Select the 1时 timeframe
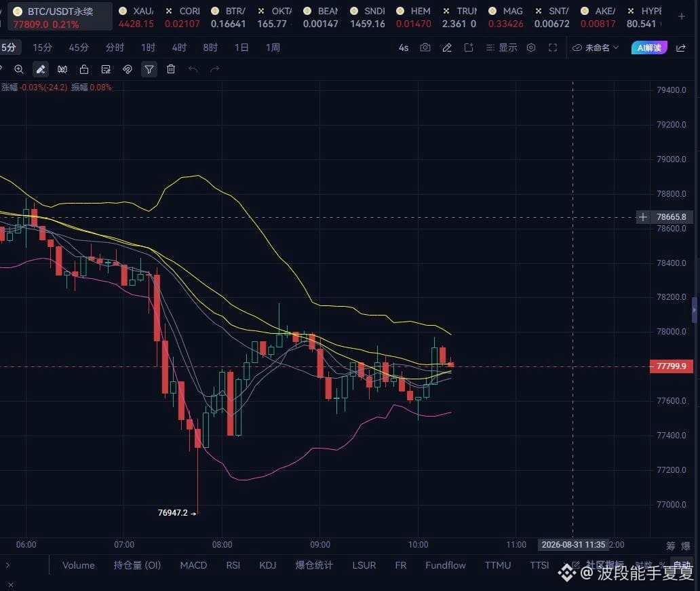This screenshot has width=700, height=591. (x=149, y=47)
